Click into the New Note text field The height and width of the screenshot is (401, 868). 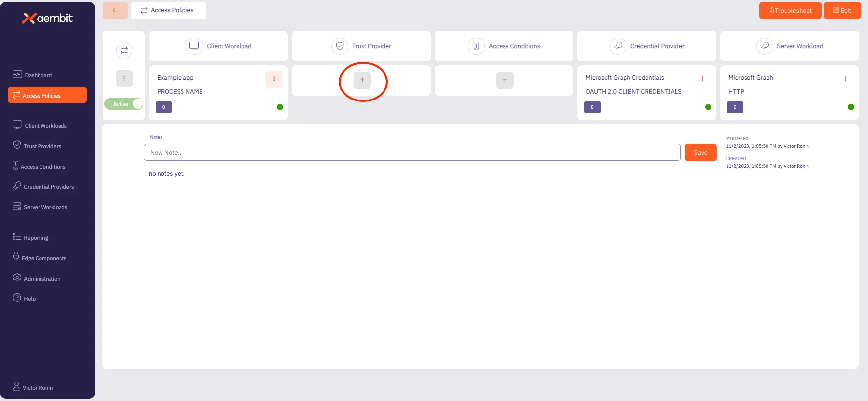[x=412, y=153]
